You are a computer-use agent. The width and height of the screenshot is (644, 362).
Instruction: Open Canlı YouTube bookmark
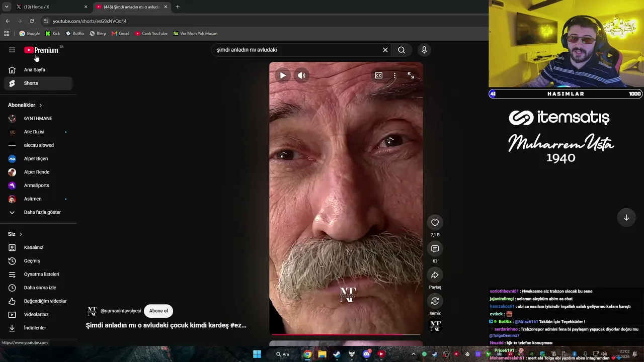151,34
